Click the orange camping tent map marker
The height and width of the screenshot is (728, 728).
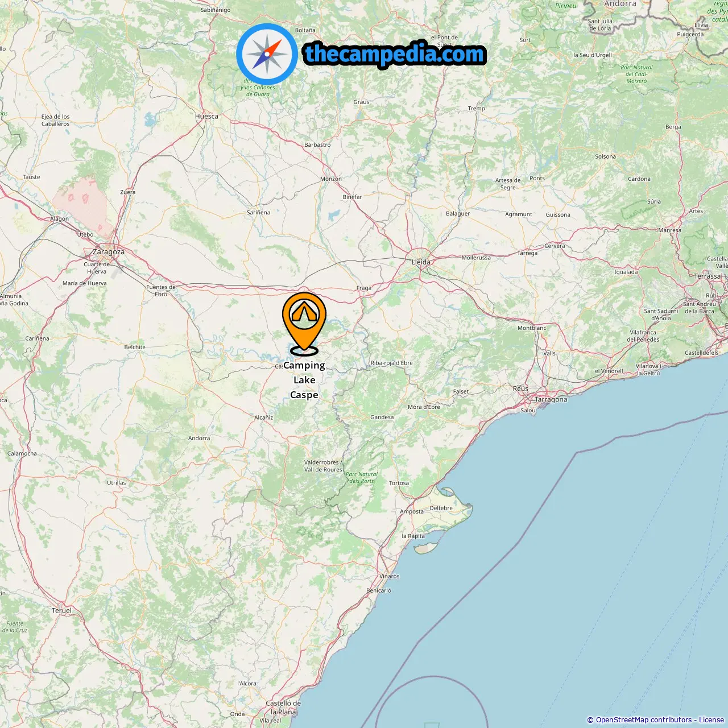[304, 323]
